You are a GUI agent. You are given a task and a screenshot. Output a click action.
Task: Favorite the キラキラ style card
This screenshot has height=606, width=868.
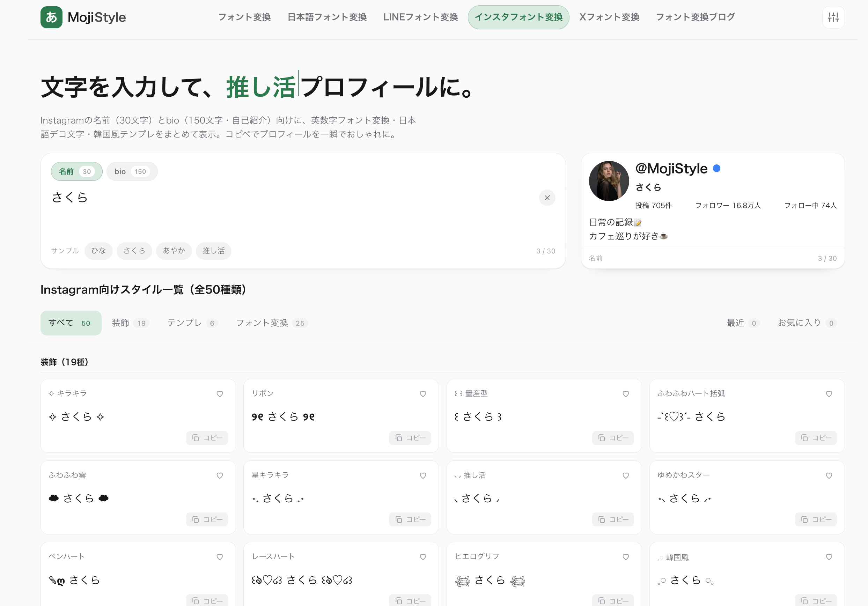[x=220, y=393]
